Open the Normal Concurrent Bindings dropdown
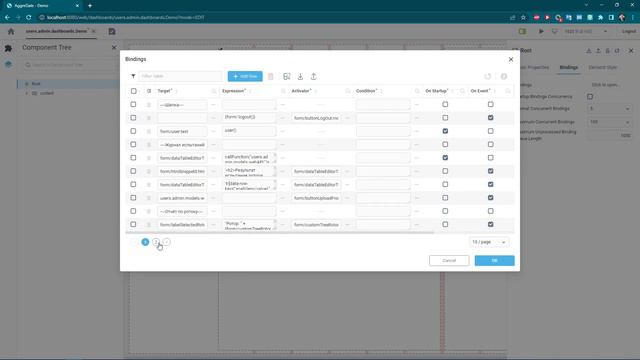The height and width of the screenshot is (360, 640). (x=609, y=109)
